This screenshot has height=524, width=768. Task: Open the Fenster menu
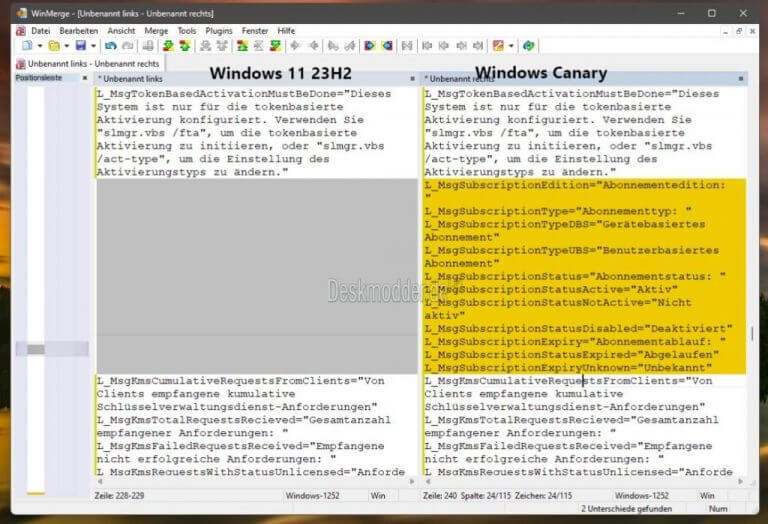click(x=256, y=31)
